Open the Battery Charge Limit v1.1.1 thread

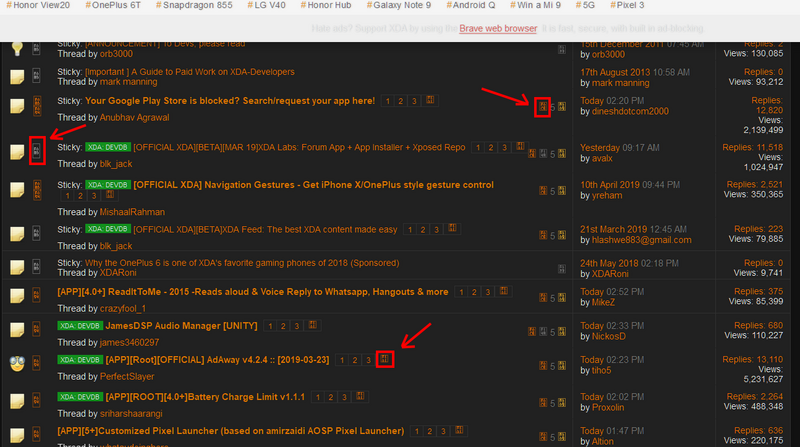pyautogui.click(x=205, y=397)
